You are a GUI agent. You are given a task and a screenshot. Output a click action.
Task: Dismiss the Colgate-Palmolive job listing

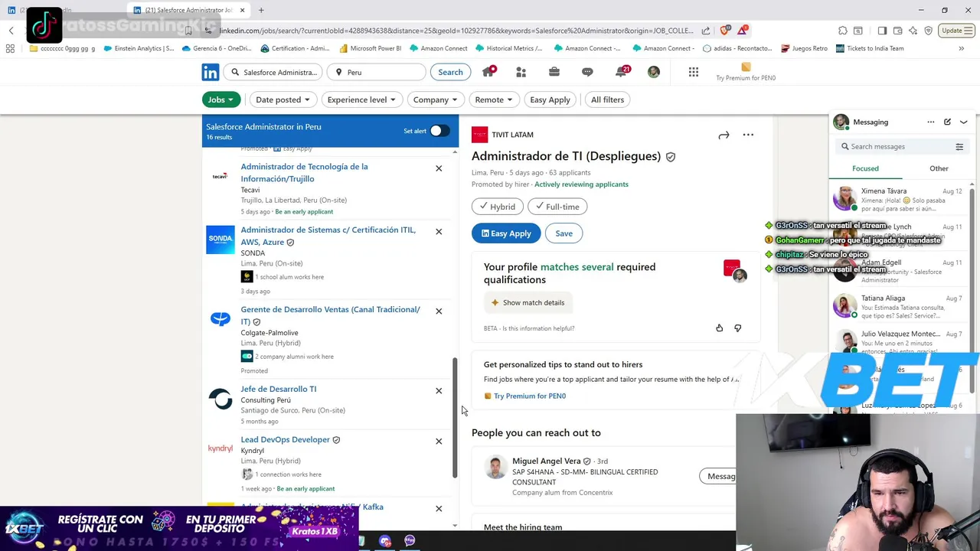(x=439, y=311)
